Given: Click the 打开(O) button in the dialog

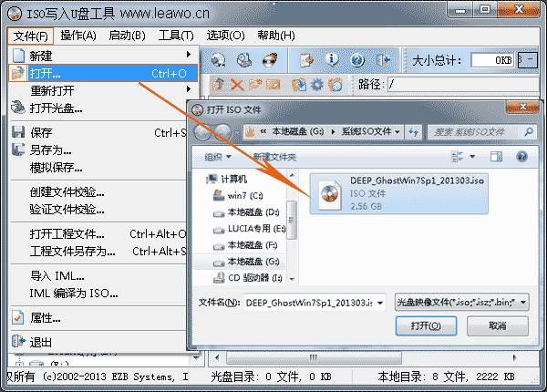Looking at the screenshot, I should tap(426, 325).
